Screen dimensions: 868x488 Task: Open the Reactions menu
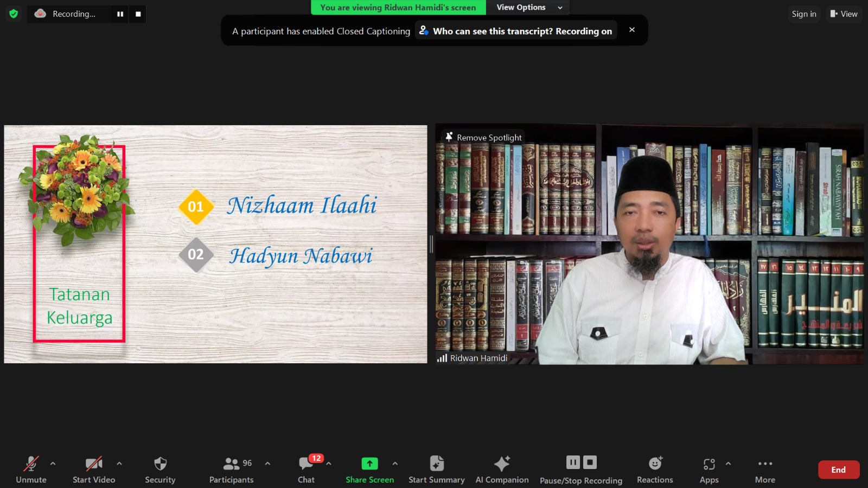[x=655, y=470]
